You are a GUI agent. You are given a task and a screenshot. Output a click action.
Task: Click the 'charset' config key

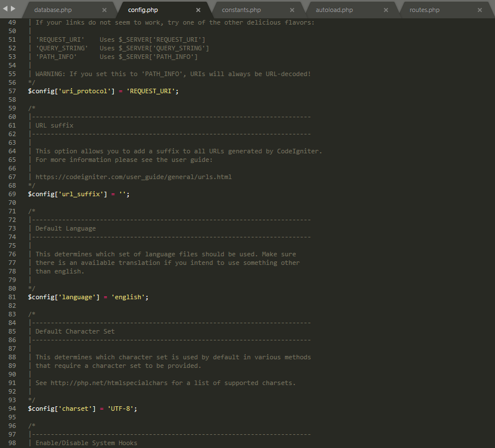pos(75,409)
